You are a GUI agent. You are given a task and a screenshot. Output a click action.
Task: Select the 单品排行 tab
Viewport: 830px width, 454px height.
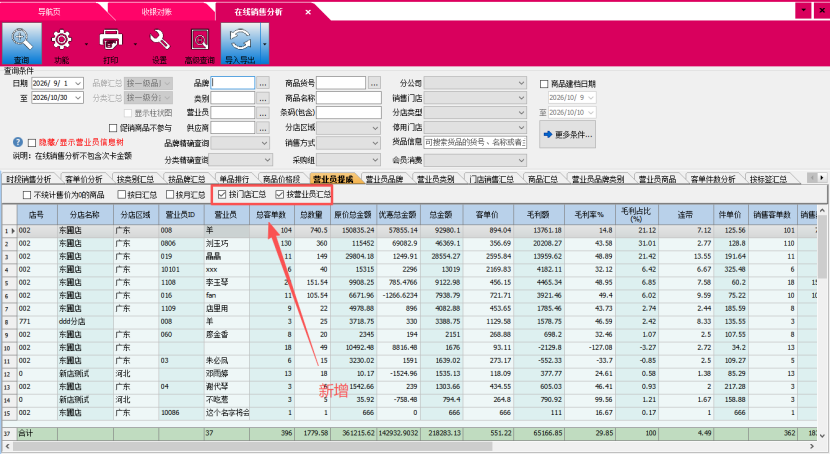(234, 179)
